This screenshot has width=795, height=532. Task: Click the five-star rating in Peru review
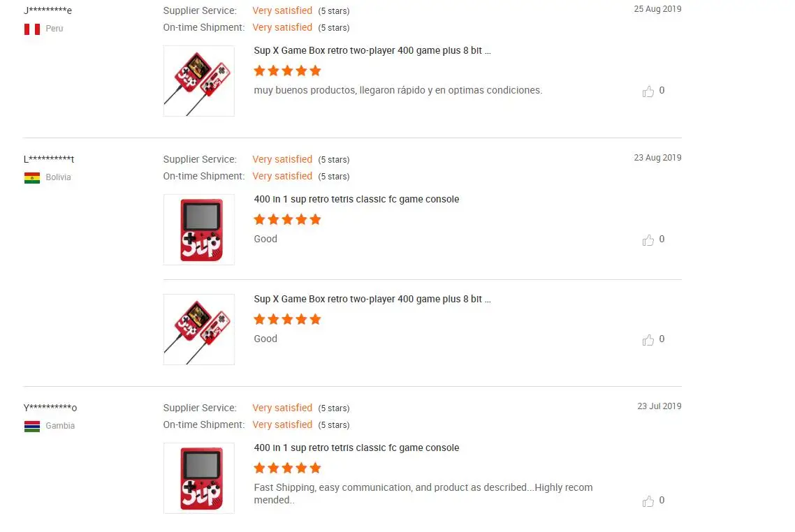[288, 71]
